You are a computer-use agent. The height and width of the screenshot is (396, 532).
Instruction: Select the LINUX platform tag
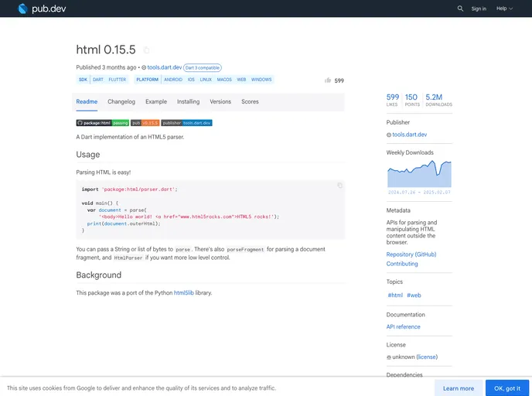tap(206, 80)
